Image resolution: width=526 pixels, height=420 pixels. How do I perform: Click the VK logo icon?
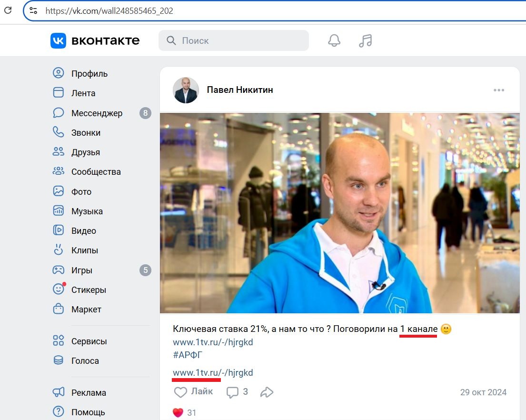tap(58, 41)
